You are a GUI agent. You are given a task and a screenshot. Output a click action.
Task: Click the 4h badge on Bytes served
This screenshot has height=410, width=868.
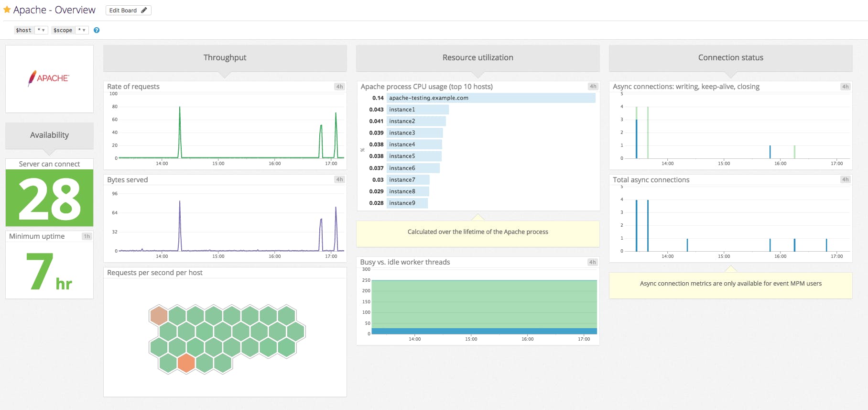pos(339,179)
